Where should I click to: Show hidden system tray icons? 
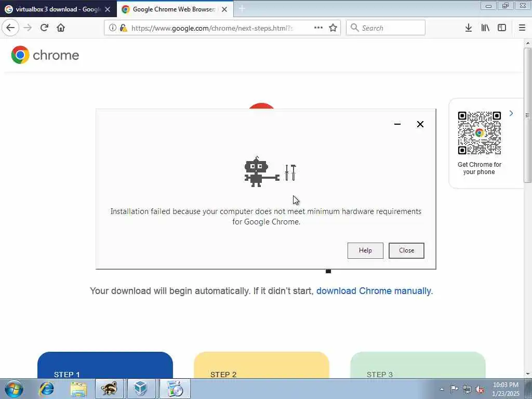[x=442, y=390]
